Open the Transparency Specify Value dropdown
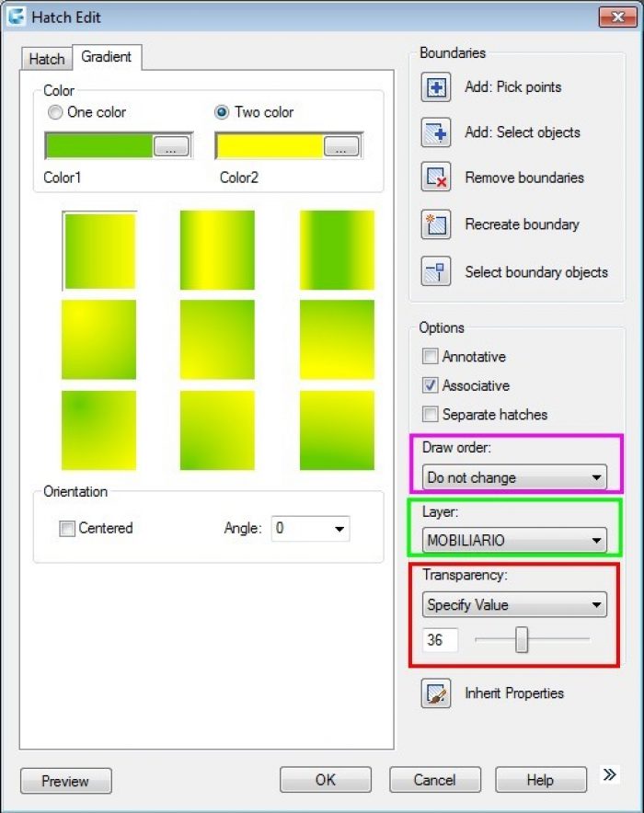Viewport: 644px width, 813px height. 514,604
